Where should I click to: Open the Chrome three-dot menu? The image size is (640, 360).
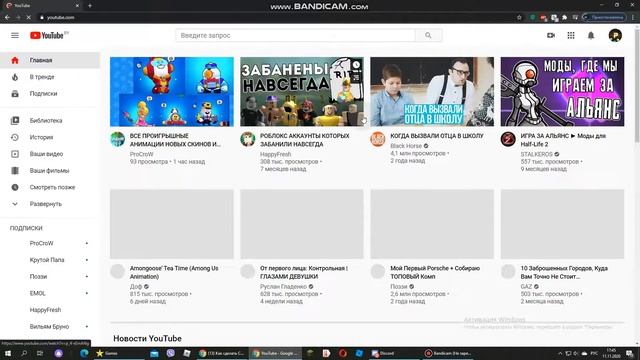[633, 17]
